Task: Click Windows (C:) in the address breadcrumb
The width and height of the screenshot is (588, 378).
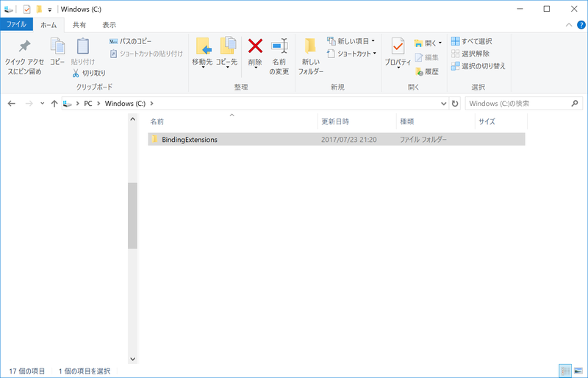Action: click(125, 104)
